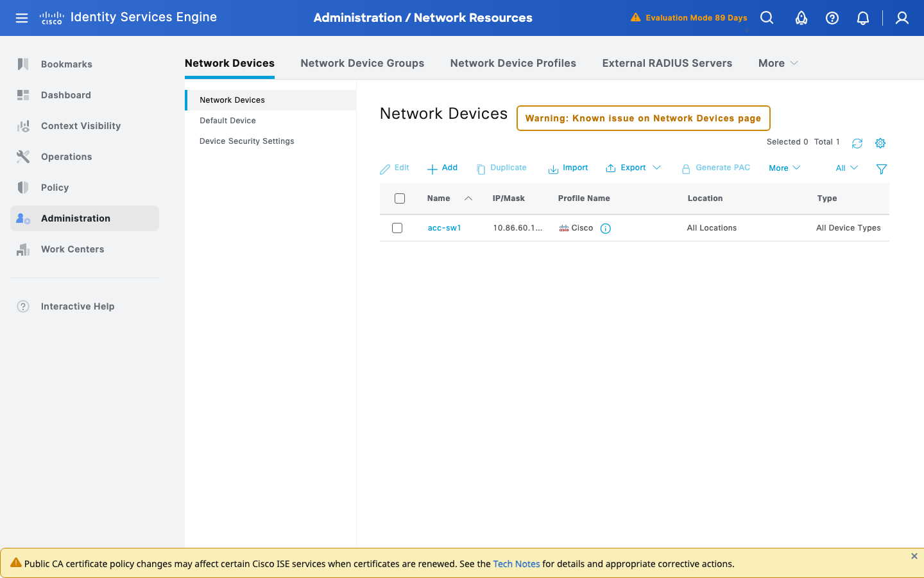Open the All filter dropdown
This screenshot has height=578, width=924.
(847, 168)
